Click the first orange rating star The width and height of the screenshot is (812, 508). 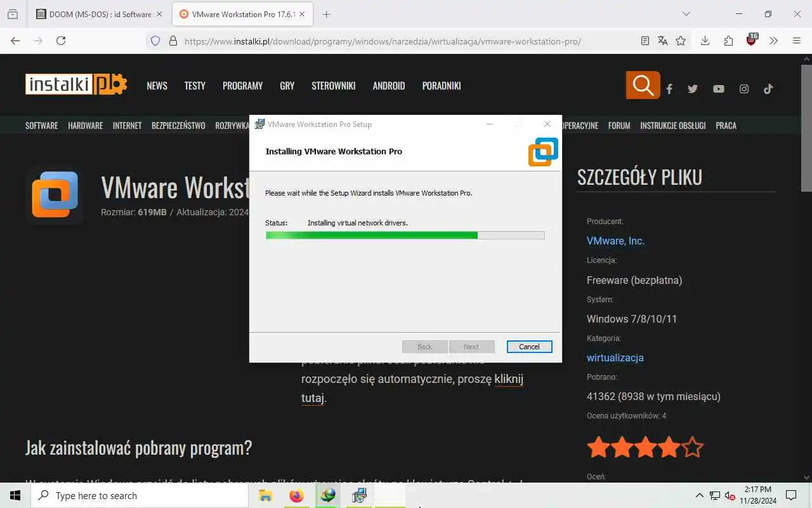pos(598,448)
